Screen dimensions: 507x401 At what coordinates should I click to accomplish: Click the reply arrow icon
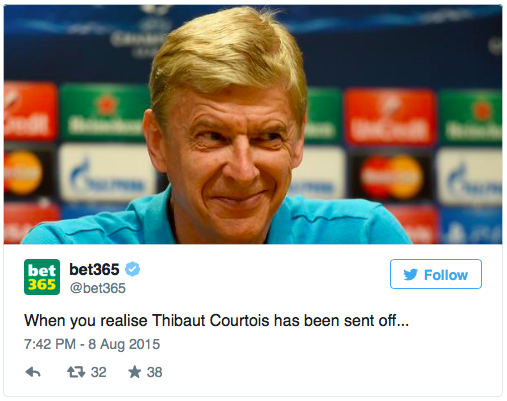pos(33,372)
